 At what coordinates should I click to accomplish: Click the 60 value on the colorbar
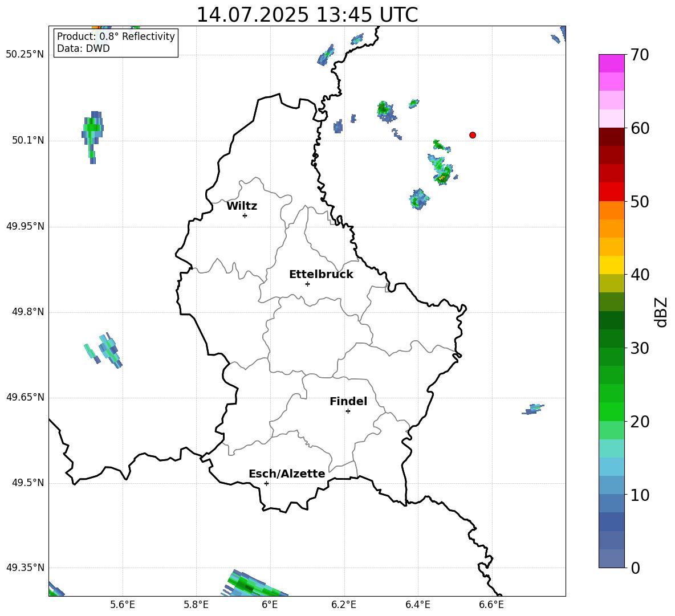point(640,128)
